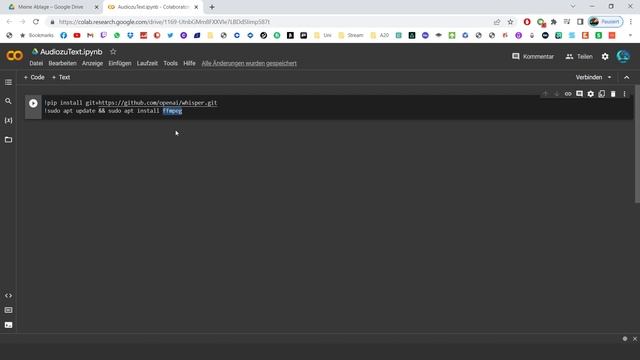Screen dimensions: 640x360
Task: Star the AudiozuText.ipynb notebook
Action: [113, 52]
